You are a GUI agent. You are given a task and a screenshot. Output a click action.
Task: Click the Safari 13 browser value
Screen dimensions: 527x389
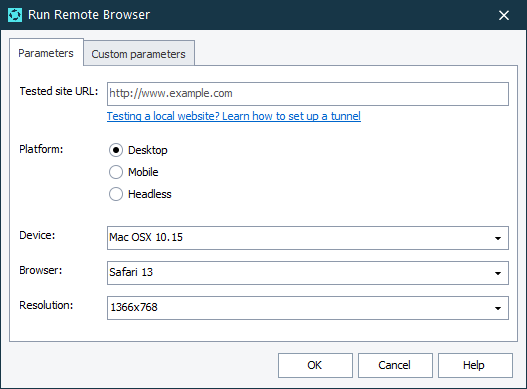[x=131, y=272]
